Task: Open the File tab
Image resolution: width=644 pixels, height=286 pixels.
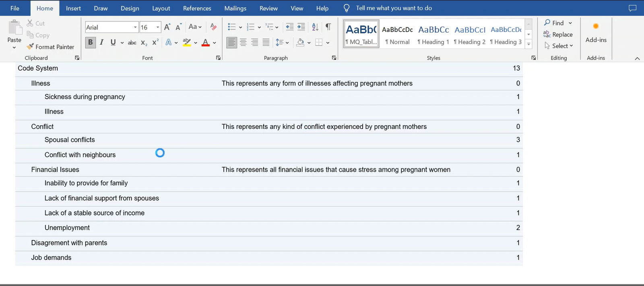Action: [15, 8]
